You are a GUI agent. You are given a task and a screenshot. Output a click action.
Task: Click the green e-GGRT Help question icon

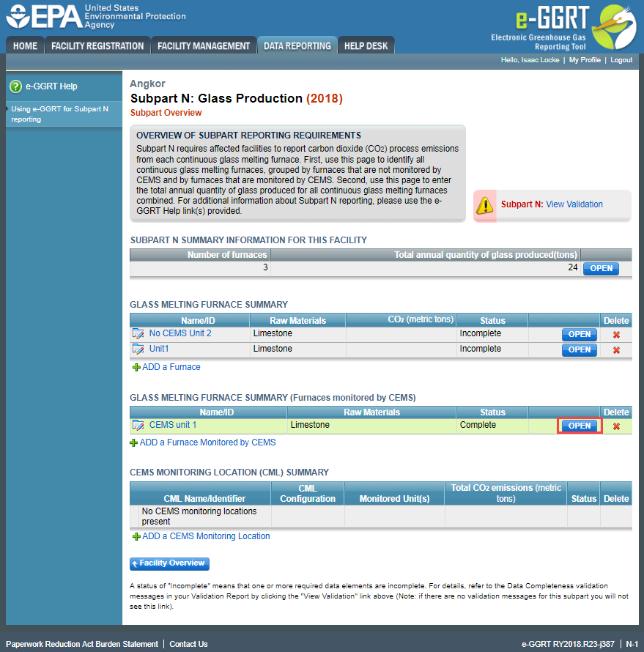[15, 86]
